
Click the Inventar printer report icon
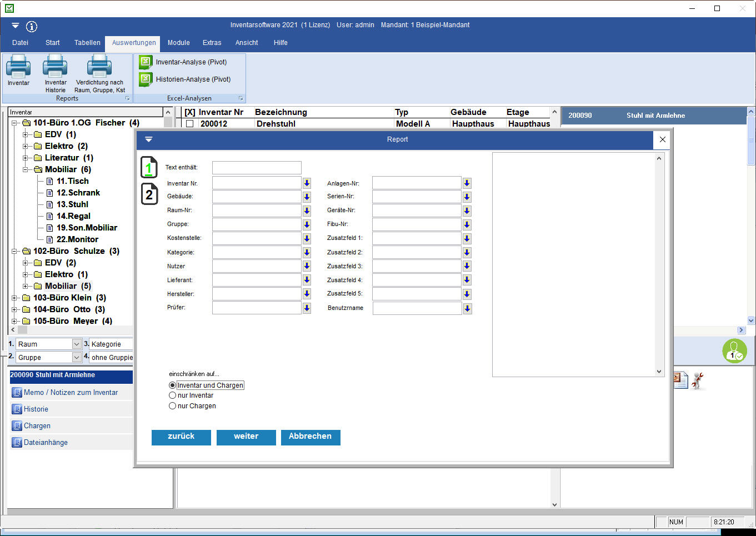[18, 67]
